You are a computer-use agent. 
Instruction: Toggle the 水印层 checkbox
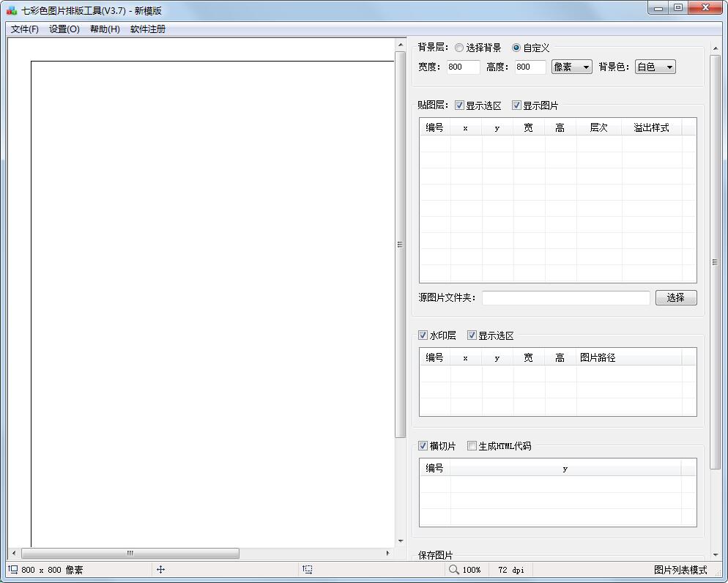pyautogui.click(x=423, y=335)
